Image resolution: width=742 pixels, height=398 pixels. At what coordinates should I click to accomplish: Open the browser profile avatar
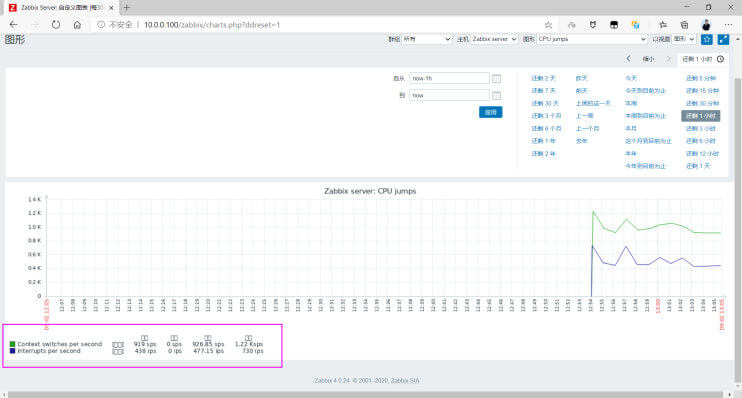[x=706, y=25]
